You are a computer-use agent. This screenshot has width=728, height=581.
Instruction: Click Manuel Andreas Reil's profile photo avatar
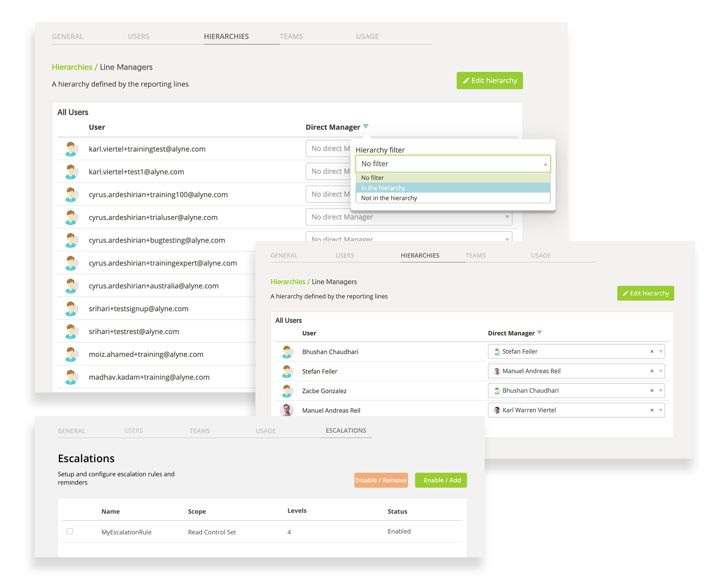[x=287, y=410]
